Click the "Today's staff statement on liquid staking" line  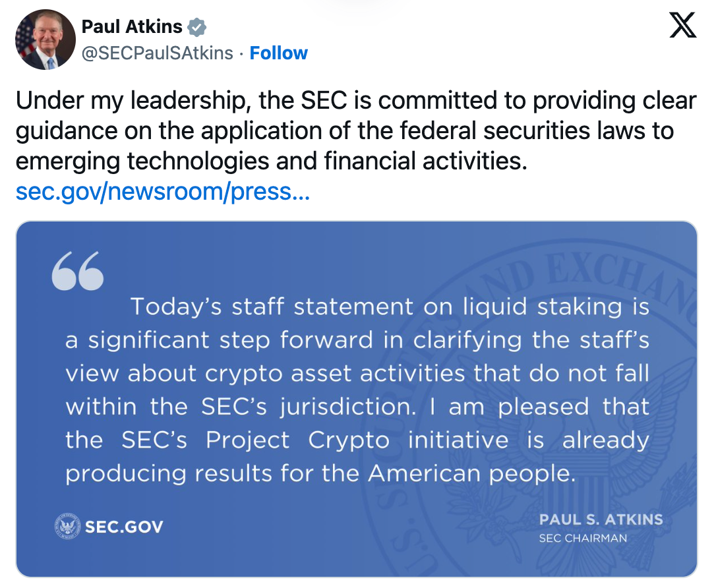pos(389,307)
